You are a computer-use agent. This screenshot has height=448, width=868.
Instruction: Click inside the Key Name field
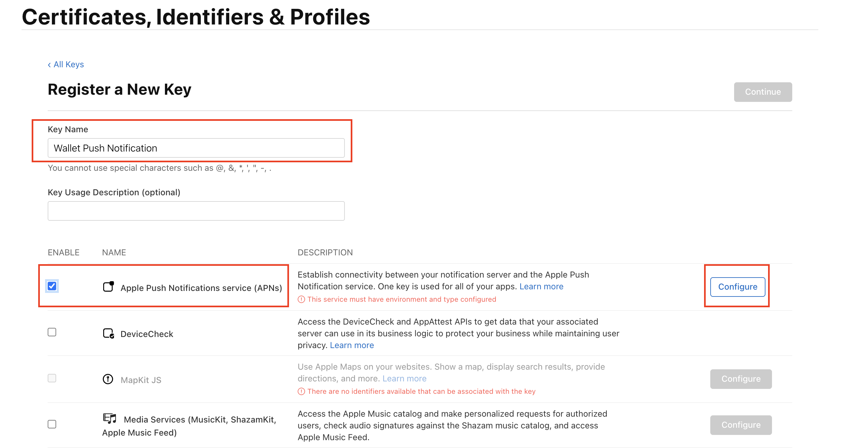(196, 148)
